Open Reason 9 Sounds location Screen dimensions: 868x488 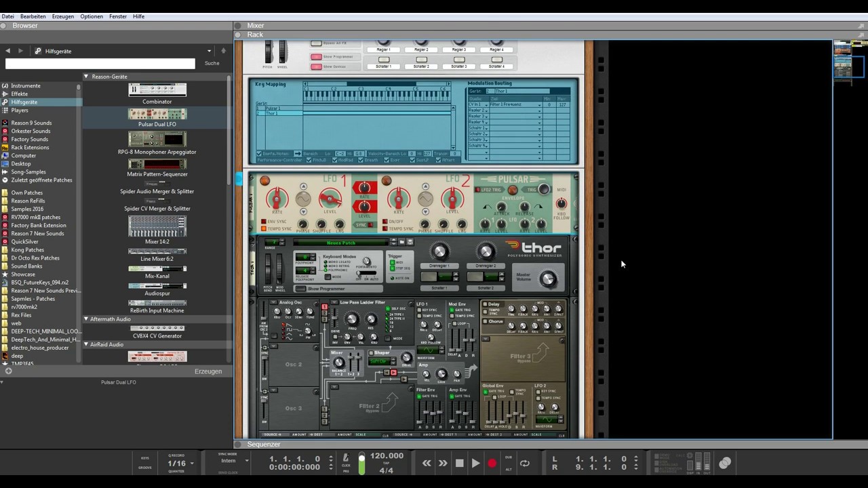(31, 123)
